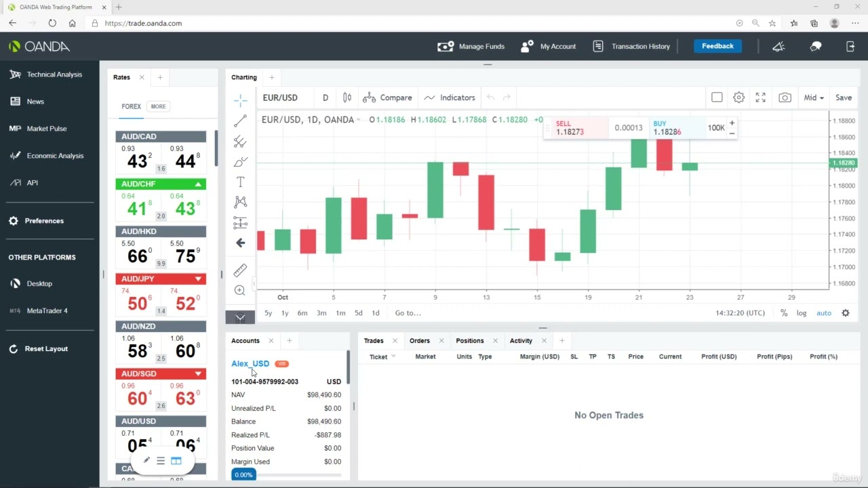Click the back arrow in chart toolbar
The height and width of the screenshot is (488, 868).
pos(240,243)
